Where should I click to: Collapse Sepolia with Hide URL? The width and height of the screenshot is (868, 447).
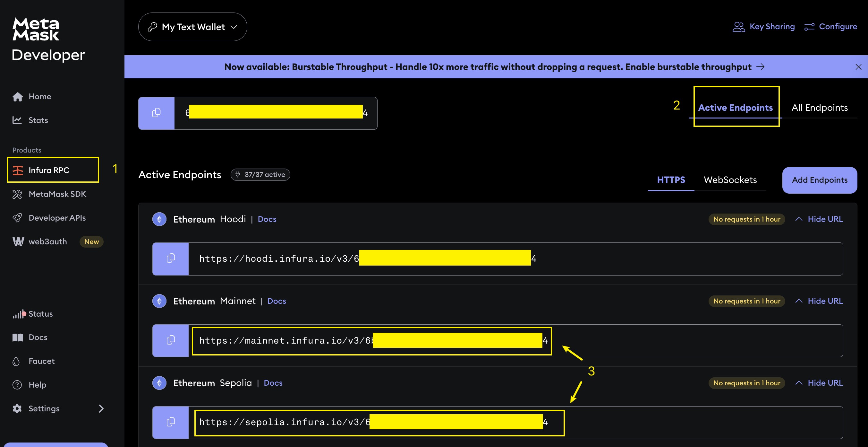pyautogui.click(x=819, y=383)
